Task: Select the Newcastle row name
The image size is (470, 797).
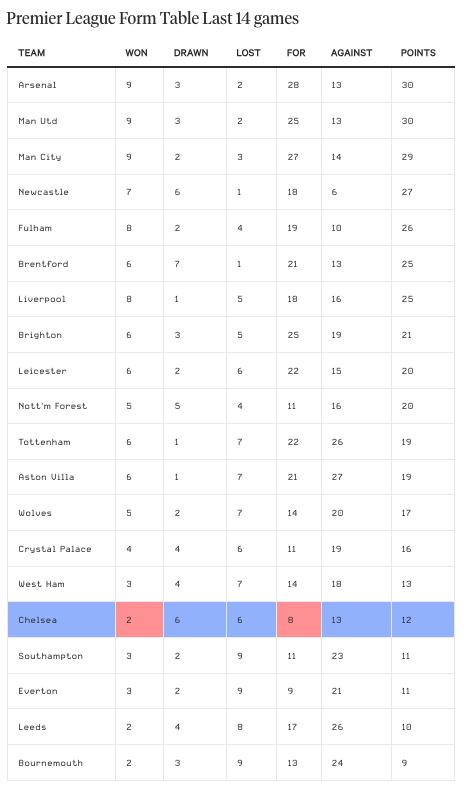Action: (x=43, y=192)
